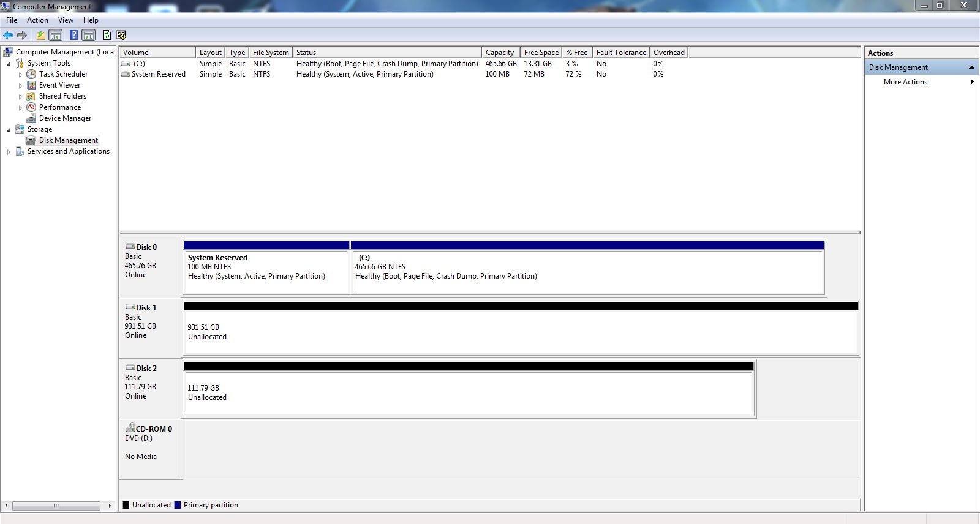Select Computer Management (Local) root node
980x524 pixels.
65,52
